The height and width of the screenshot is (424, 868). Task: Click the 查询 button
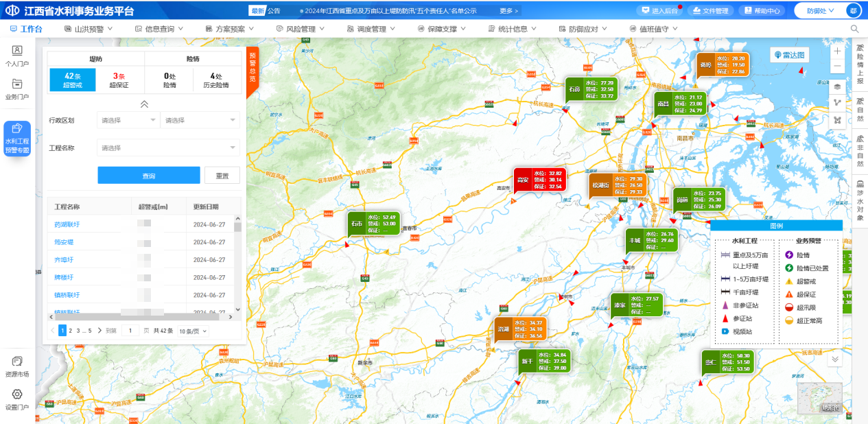pos(149,176)
